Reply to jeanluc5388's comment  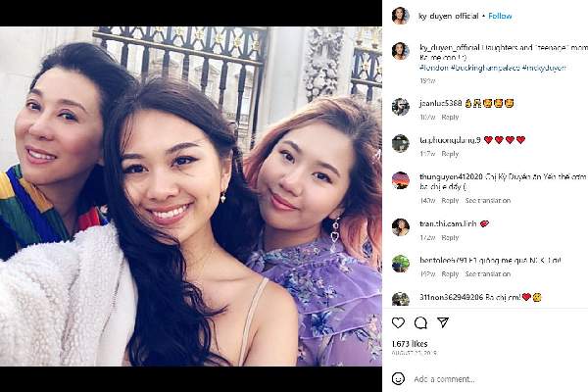tap(450, 117)
